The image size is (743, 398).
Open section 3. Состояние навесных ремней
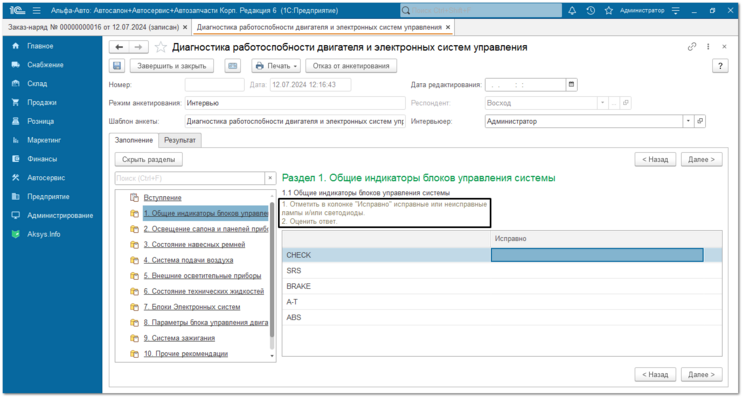coord(194,244)
